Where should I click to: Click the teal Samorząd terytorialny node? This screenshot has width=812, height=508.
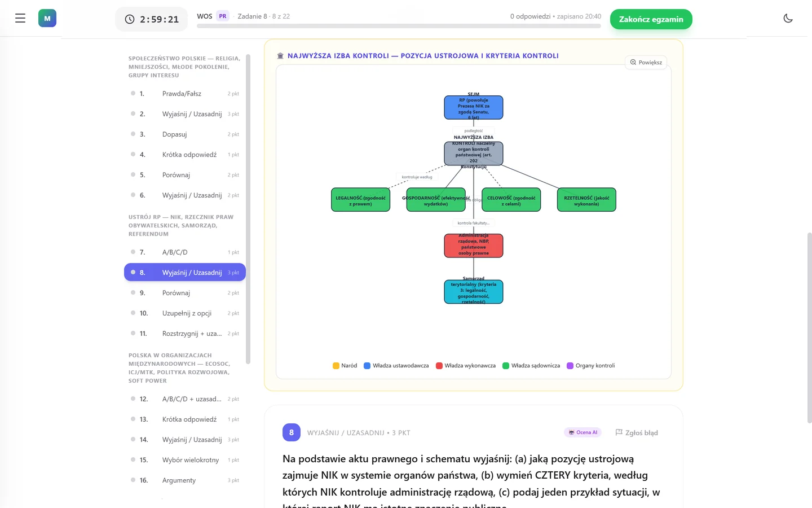(x=474, y=292)
